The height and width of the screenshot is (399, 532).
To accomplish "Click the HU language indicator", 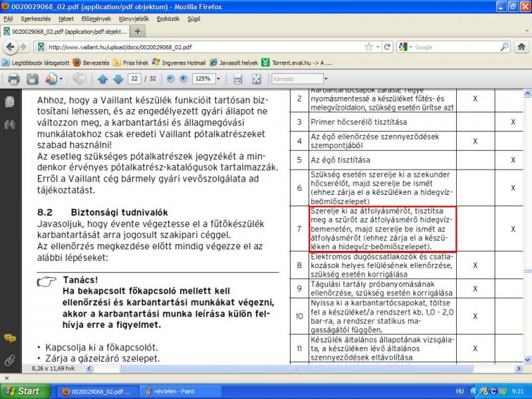I will coord(460,392).
